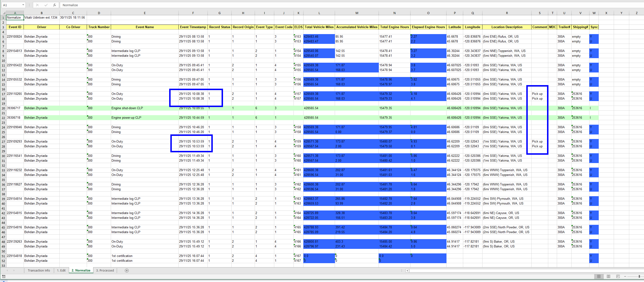This screenshot has width=644, height=282.
Task: Click the Insert Function fx icon
Action: click(x=54, y=5)
